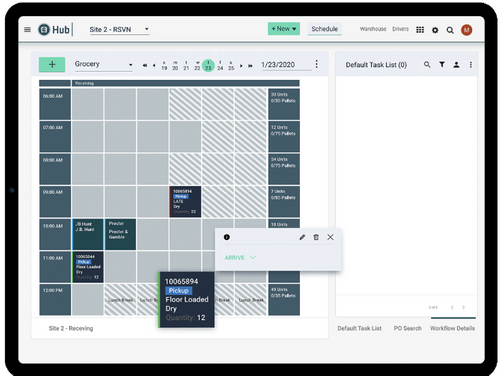The width and height of the screenshot is (500, 376).
Task: Delete appointment using trash icon
Action: pyautogui.click(x=316, y=237)
